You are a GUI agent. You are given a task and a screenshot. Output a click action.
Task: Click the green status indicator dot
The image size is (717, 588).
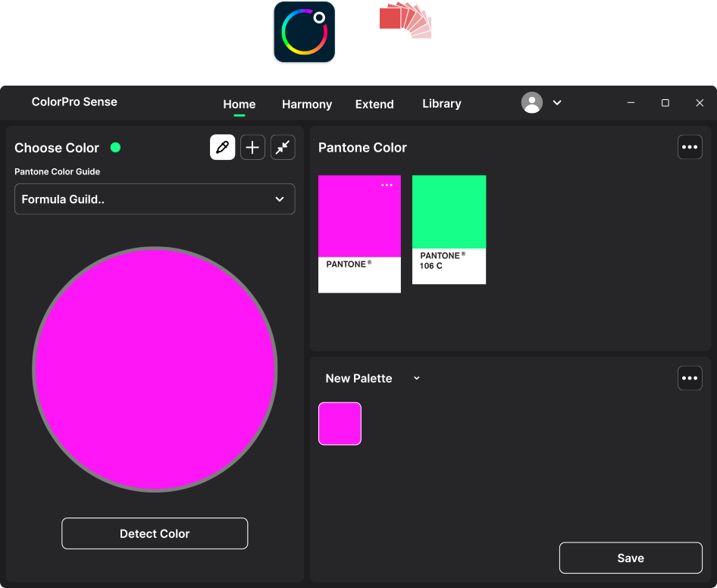click(115, 147)
